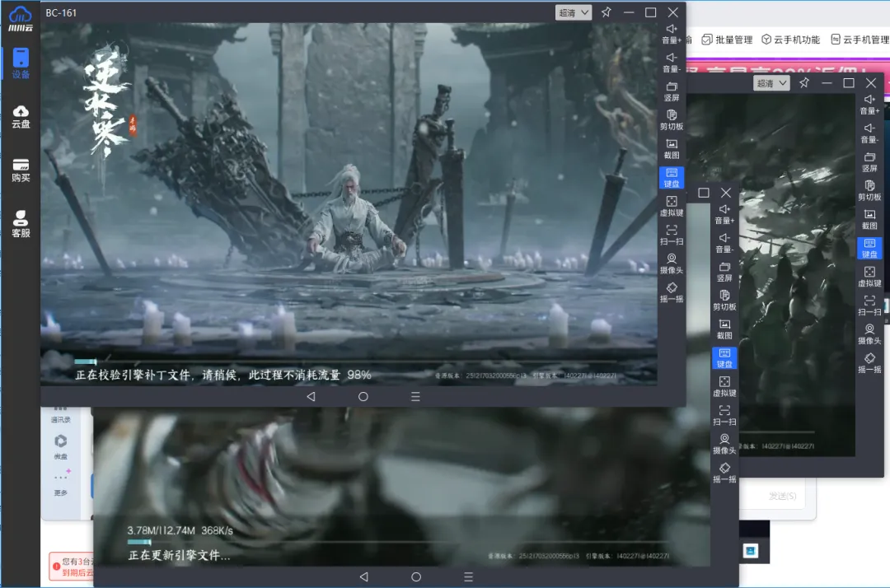The height and width of the screenshot is (588, 890).
Task: Toggle 键盘 in the right rear window
Action: click(x=869, y=249)
